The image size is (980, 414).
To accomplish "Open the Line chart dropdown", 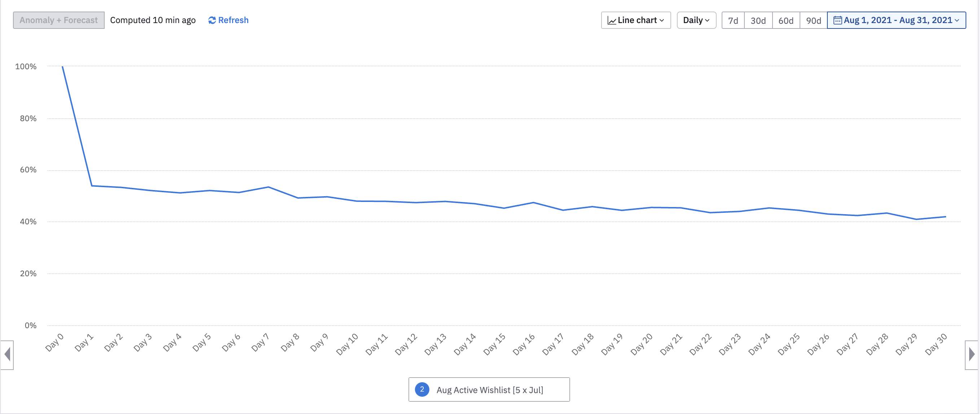I will click(636, 20).
